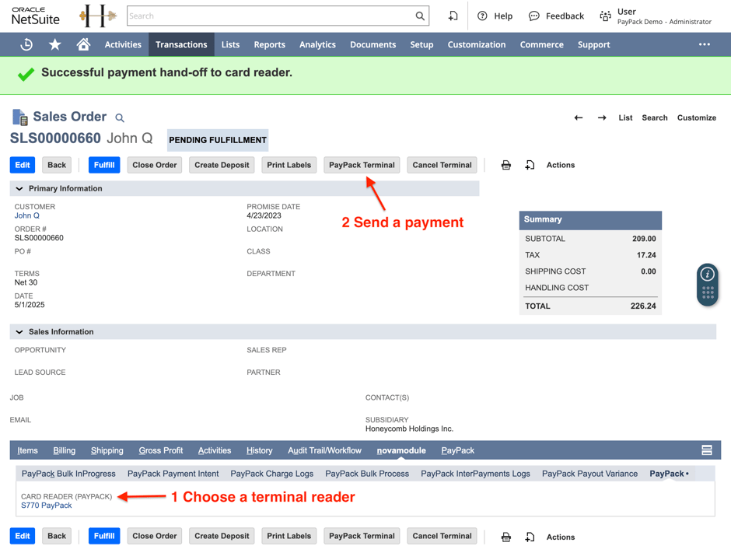731x560 pixels.
Task: Toggle the subtab layout icon at right
Action: [x=706, y=450]
